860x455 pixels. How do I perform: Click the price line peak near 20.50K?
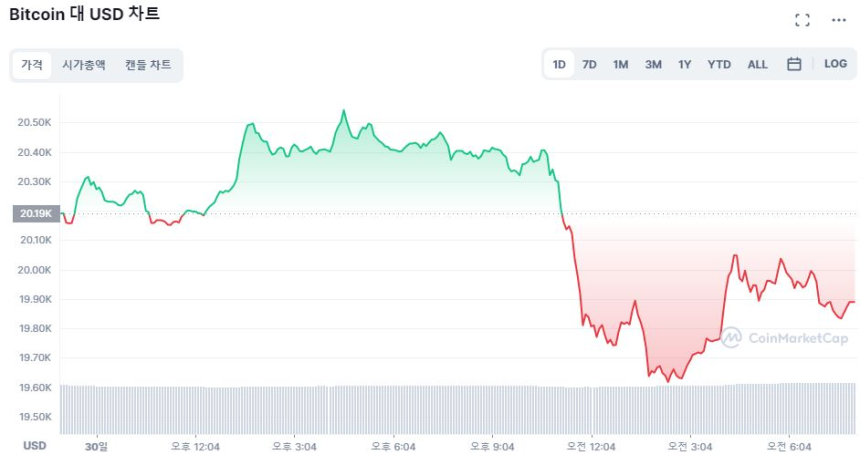343,111
